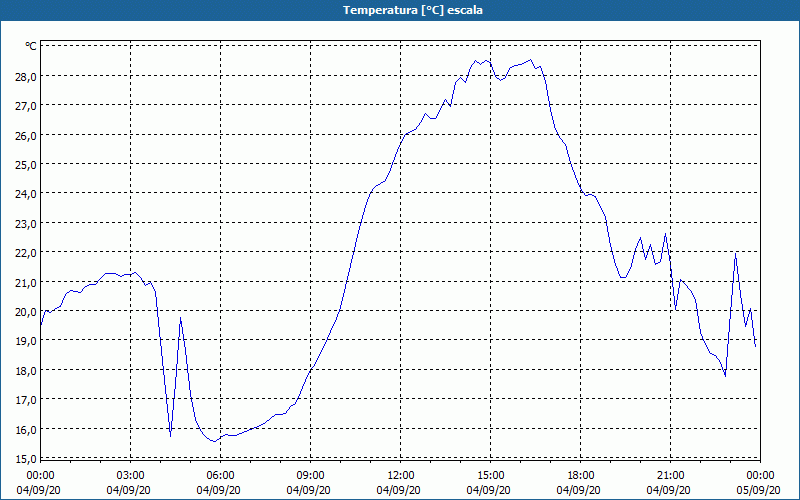Viewport: 800px width, 500px height.
Task: Click the 28,0 y-axis label
Action: (27, 76)
